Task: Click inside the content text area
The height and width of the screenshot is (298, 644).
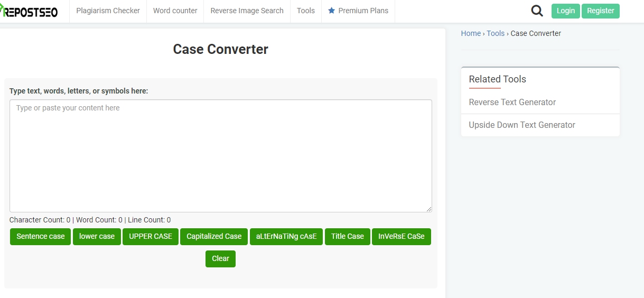Action: [x=220, y=156]
